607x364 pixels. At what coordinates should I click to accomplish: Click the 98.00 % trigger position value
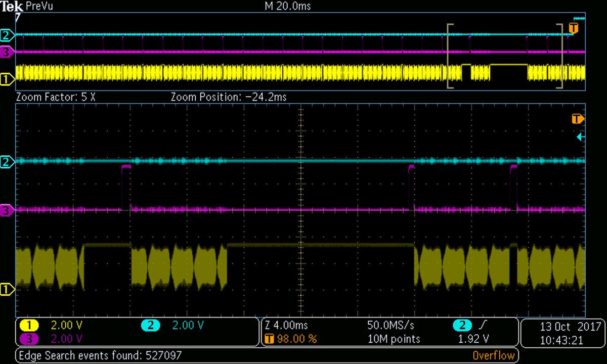click(297, 338)
